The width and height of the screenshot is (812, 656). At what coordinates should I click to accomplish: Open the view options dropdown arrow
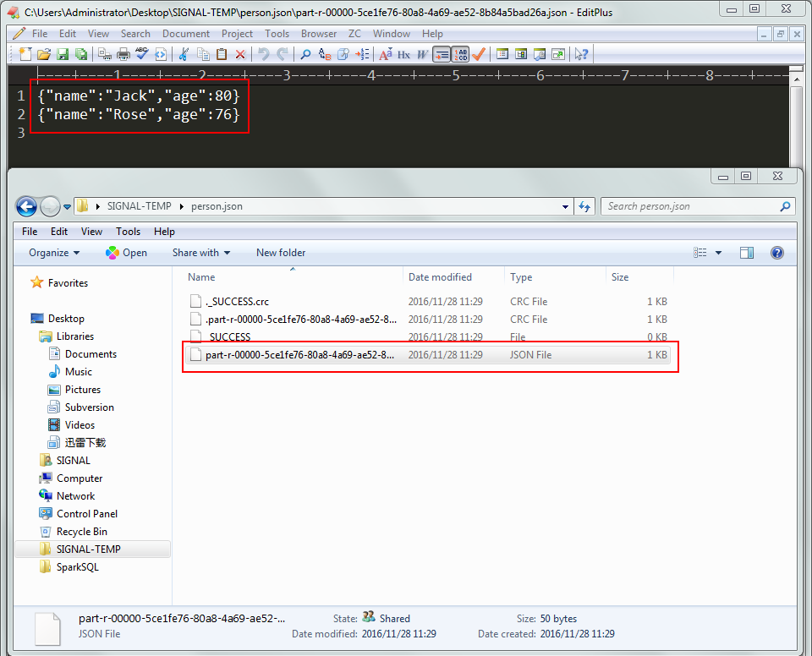click(x=718, y=253)
